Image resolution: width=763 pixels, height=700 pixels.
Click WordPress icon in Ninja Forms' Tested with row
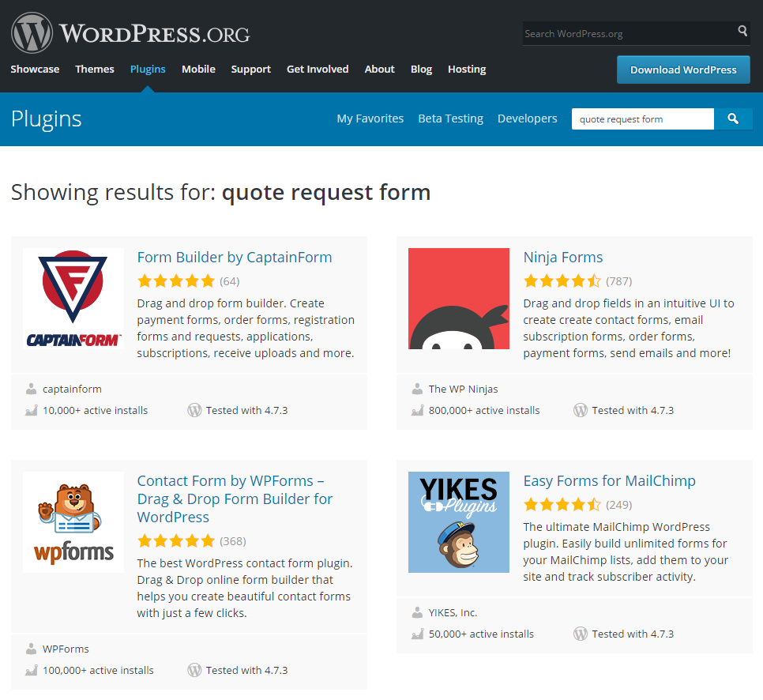[581, 410]
